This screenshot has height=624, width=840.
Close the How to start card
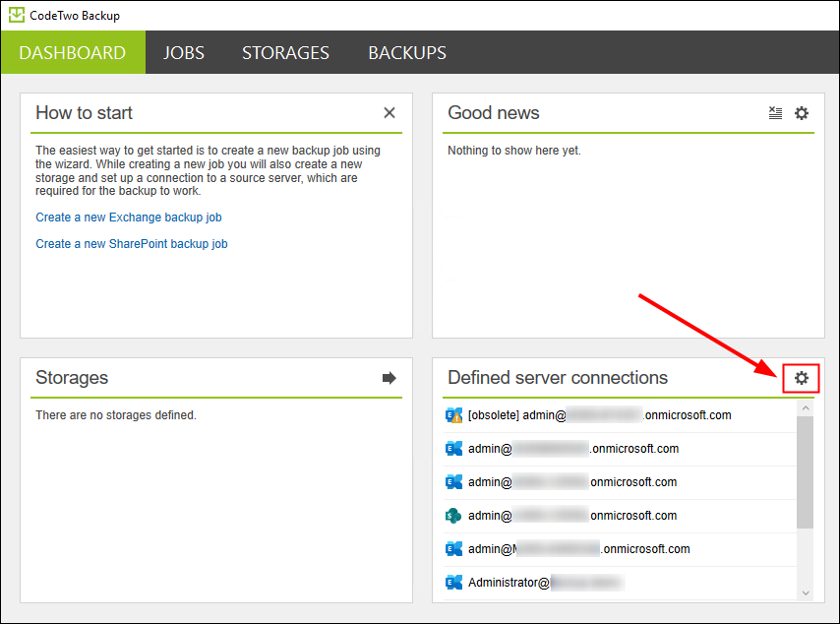pos(390,112)
